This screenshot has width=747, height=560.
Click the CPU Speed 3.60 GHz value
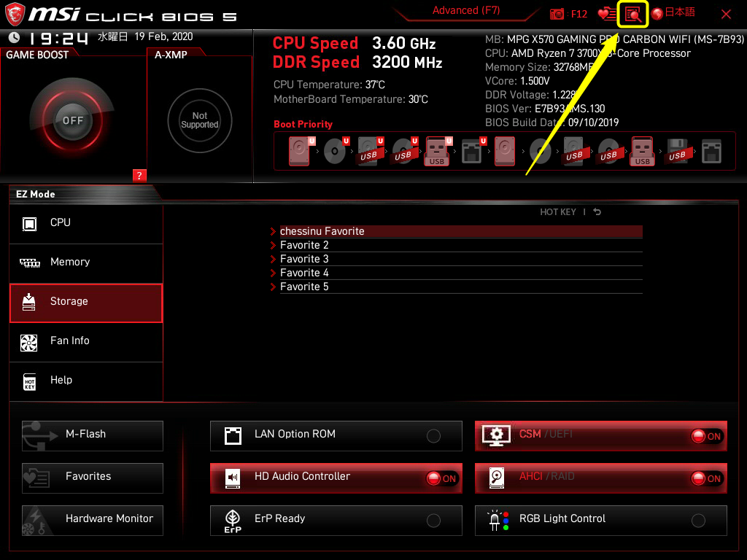[404, 43]
